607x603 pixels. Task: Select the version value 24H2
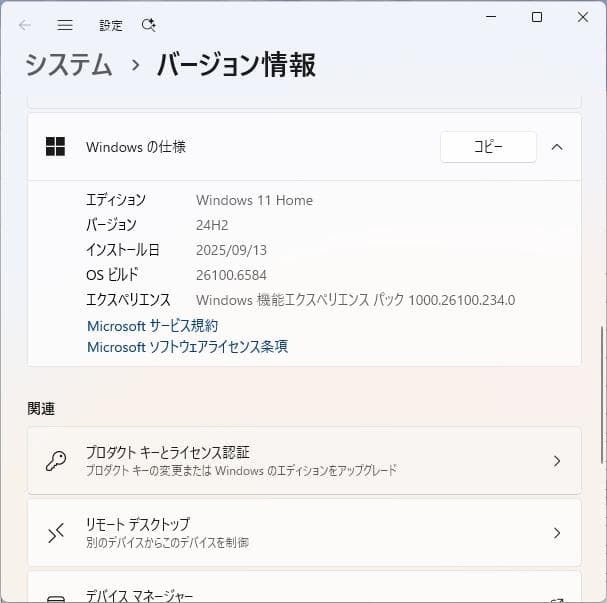point(212,225)
